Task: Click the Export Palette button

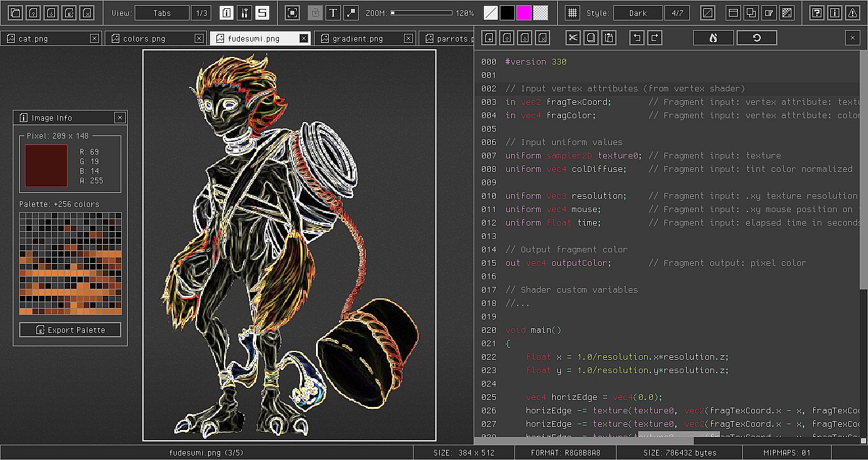Action: [70, 330]
